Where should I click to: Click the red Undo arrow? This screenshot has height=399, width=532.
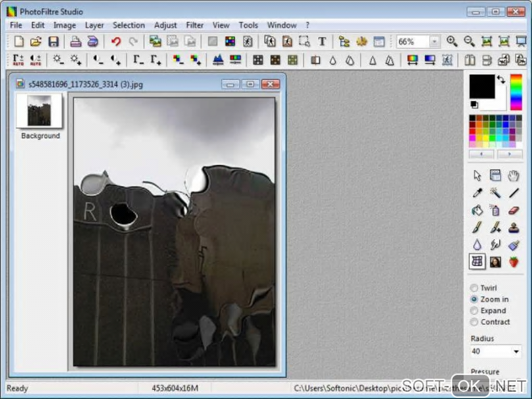(x=116, y=41)
